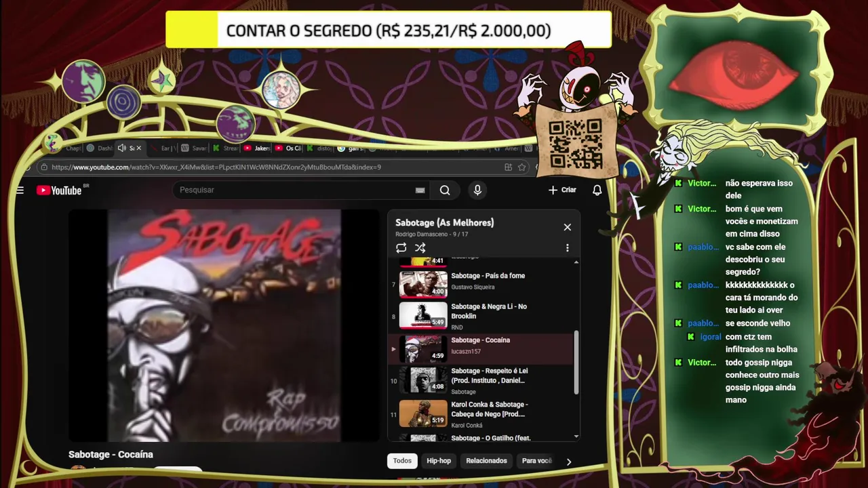Close the active YouTube browser tab
The image size is (868, 488).
[139, 148]
